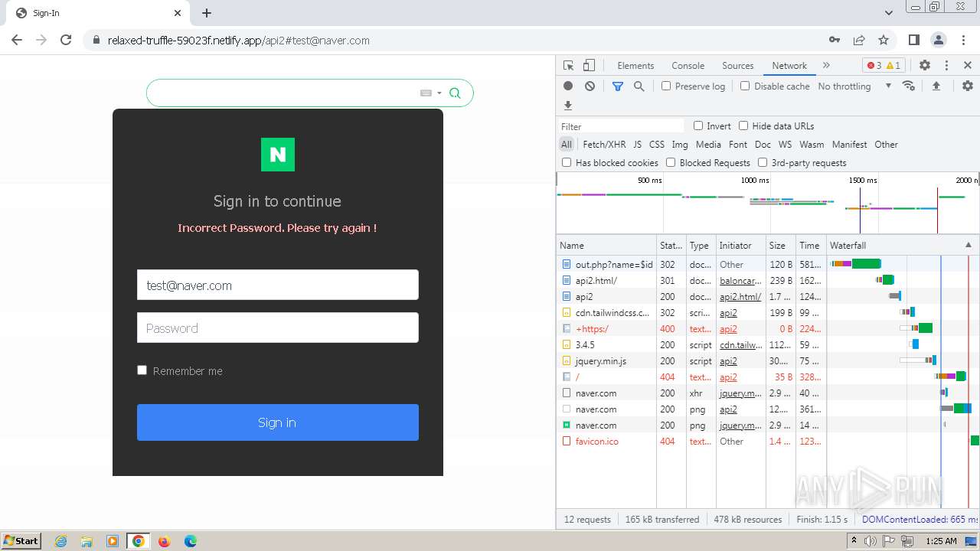980x551 pixels.
Task: Activate DevTools inspect element tool
Action: [x=568, y=66]
